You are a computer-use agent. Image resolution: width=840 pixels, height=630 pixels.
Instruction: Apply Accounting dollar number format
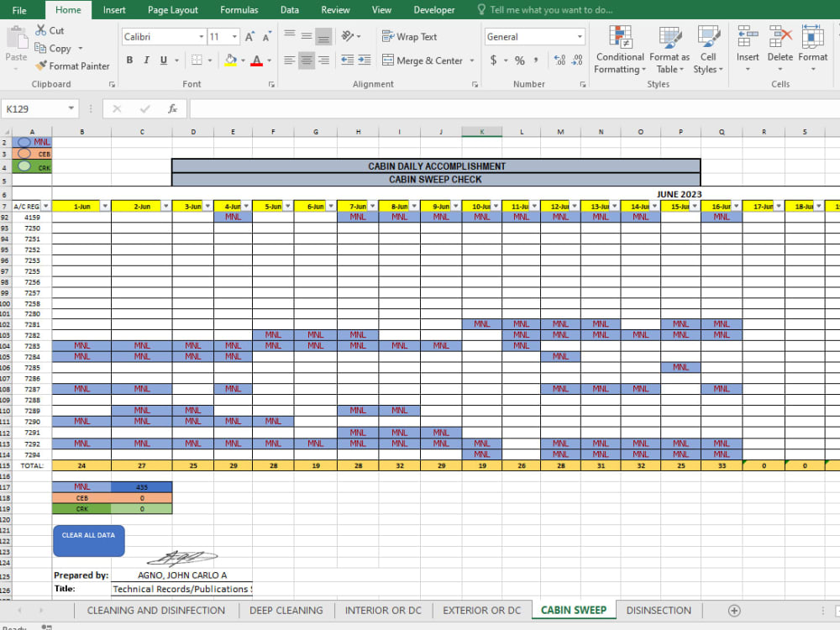pos(493,60)
